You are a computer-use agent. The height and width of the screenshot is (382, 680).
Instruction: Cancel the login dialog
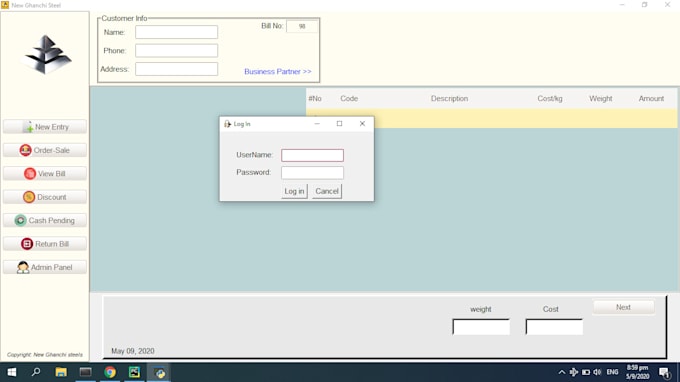327,191
